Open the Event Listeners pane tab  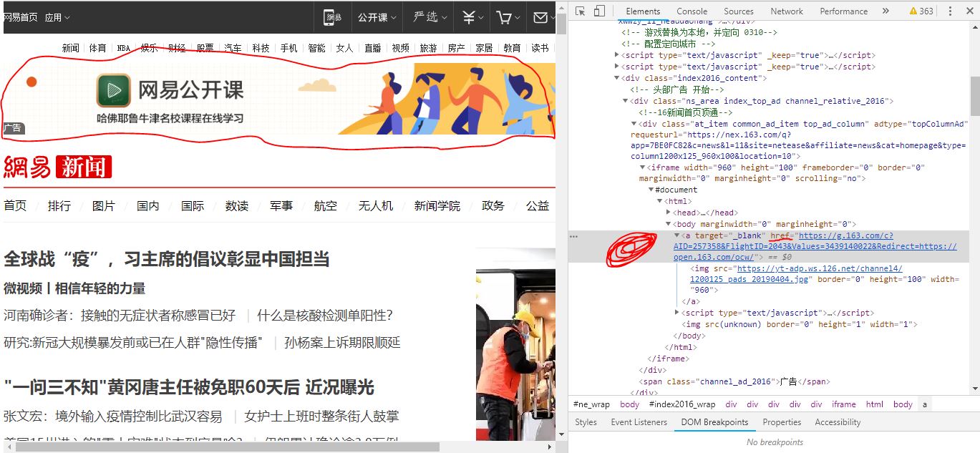point(639,422)
